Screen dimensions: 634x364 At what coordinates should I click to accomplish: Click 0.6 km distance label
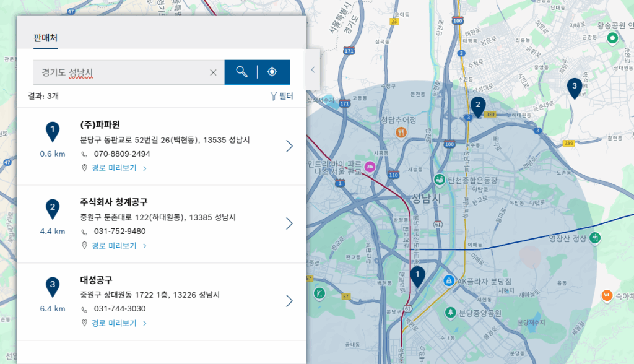coord(53,154)
